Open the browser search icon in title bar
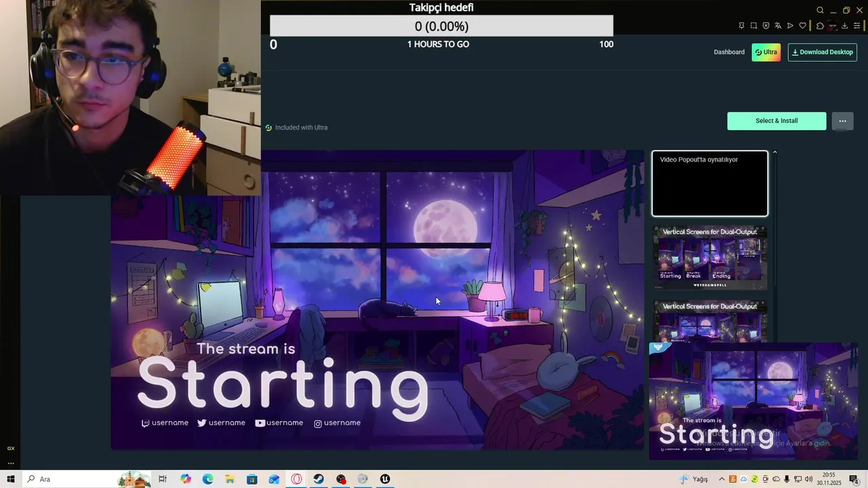Image resolution: width=868 pixels, height=488 pixels. tap(820, 10)
